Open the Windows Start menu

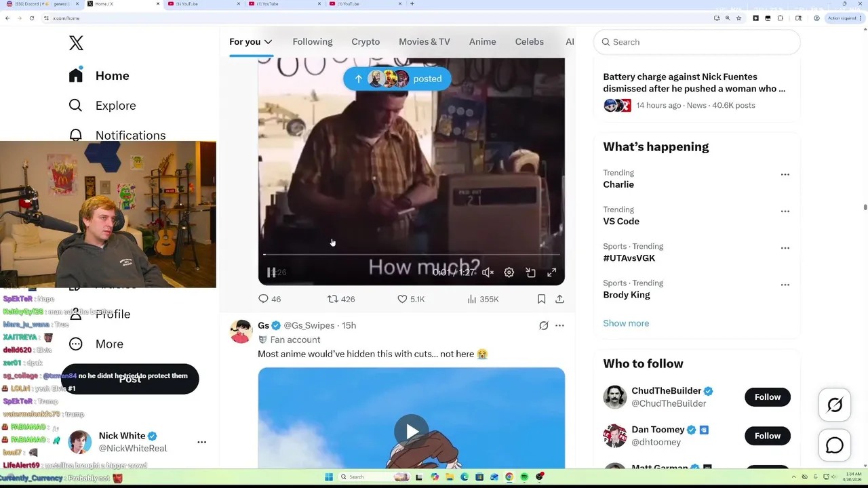[329, 477]
